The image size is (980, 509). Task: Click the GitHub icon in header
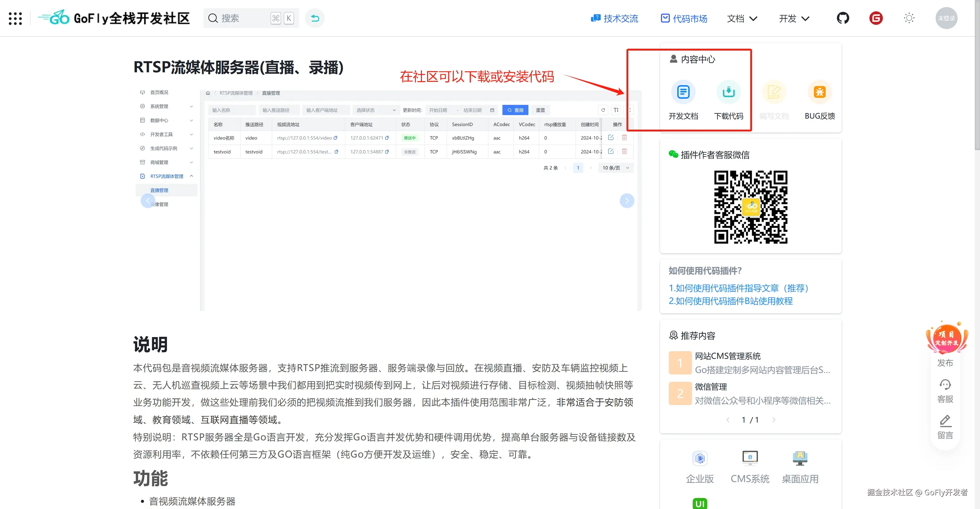point(843,18)
